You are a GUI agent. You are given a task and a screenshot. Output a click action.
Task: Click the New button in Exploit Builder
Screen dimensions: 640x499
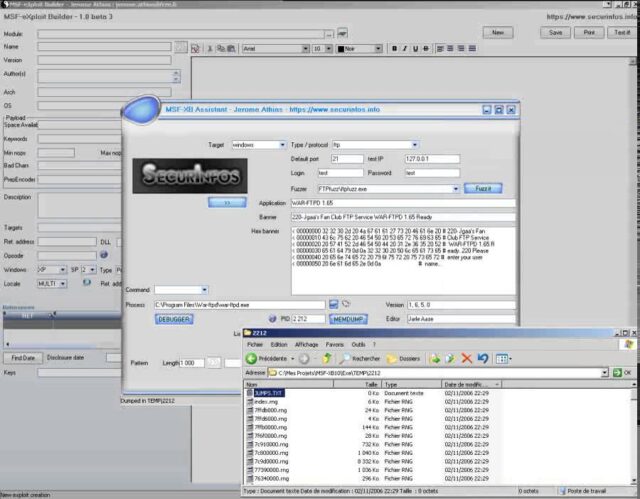pyautogui.click(x=498, y=33)
